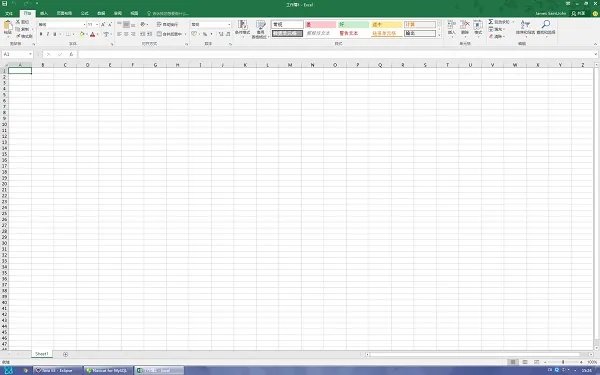Click the New Sheet plus icon
Image resolution: width=600 pixels, height=375 pixels.
65,354
